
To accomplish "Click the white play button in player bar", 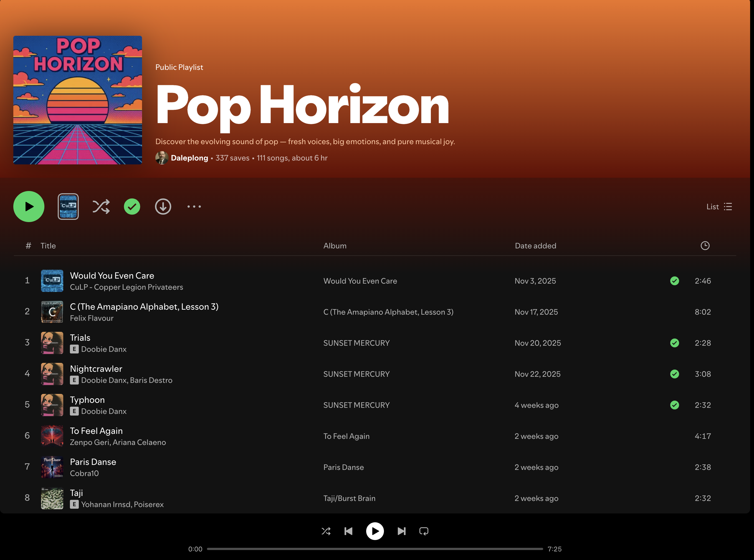I will point(375,531).
